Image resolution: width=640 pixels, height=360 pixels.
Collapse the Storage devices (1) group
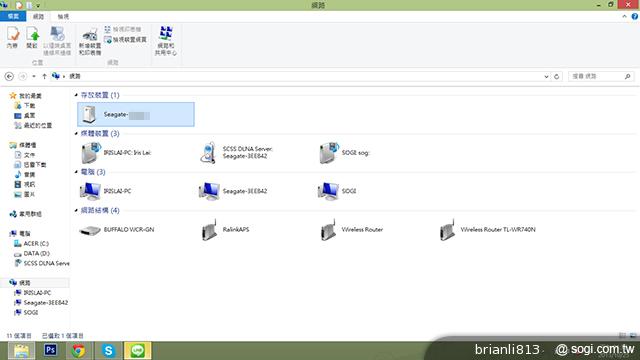[76, 95]
